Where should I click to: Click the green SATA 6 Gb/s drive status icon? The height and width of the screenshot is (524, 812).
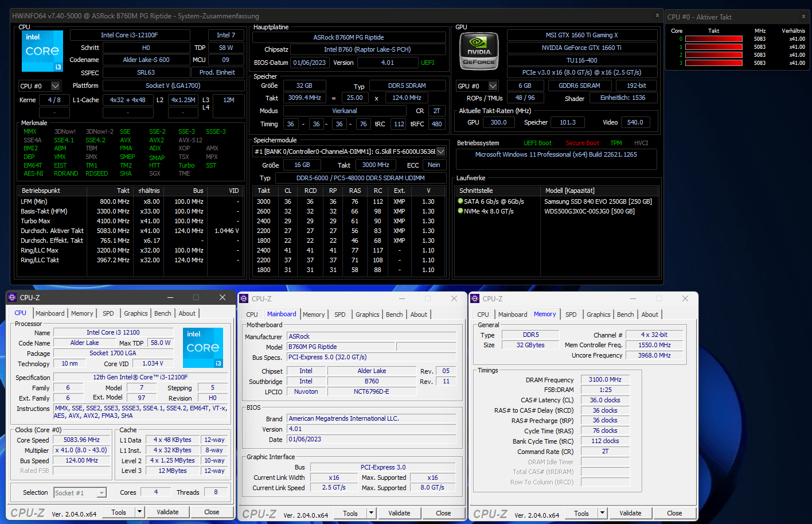click(x=460, y=201)
